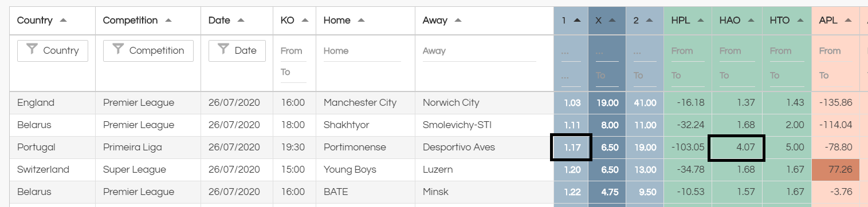Select the 4.07 HAO cell
The image size is (868, 207).
point(736,148)
